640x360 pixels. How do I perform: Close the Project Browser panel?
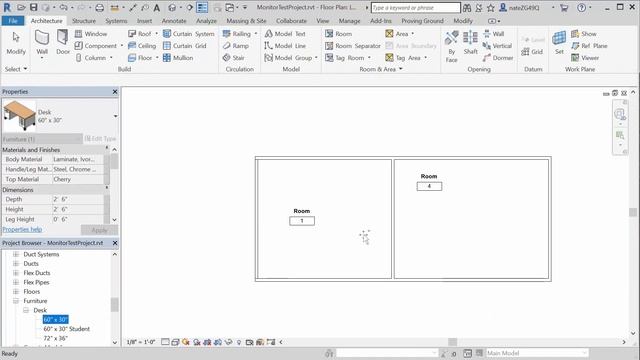115,243
